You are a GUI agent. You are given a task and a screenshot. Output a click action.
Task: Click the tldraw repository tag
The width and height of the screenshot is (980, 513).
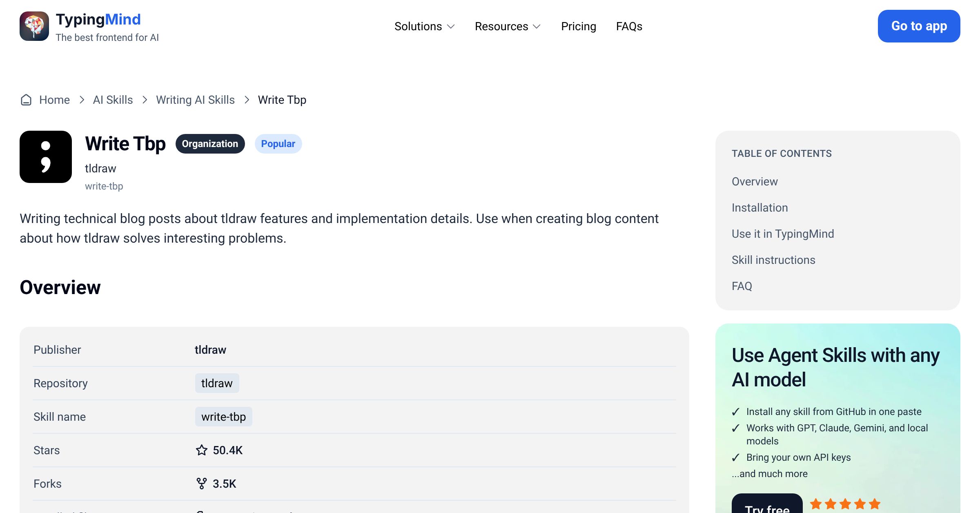[217, 383]
